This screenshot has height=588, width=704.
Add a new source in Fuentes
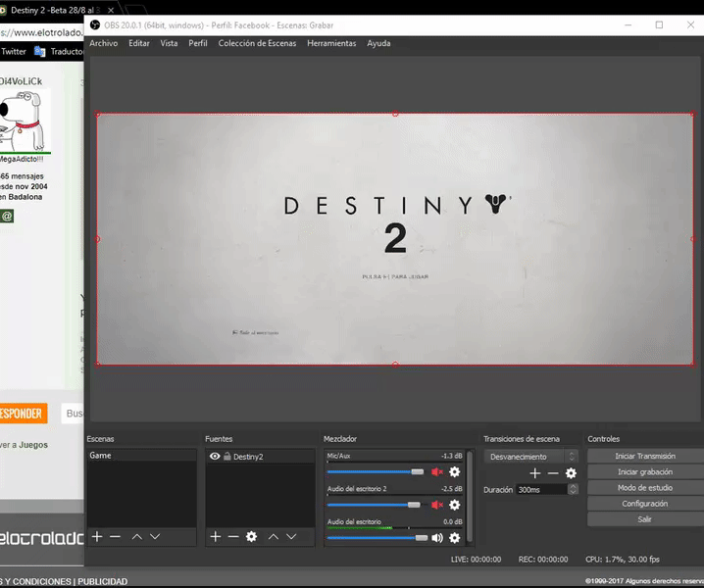[x=216, y=537]
